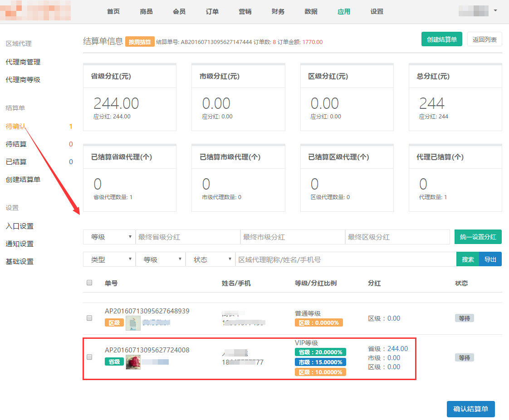The image size is (509, 420).
Task: Open the 类型 filter dropdown
Action: [x=109, y=259]
